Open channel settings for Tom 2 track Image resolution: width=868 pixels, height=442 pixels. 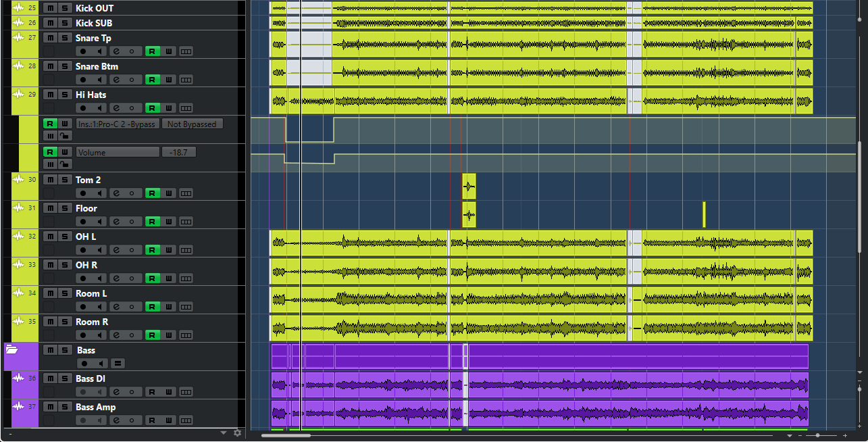tap(116, 193)
